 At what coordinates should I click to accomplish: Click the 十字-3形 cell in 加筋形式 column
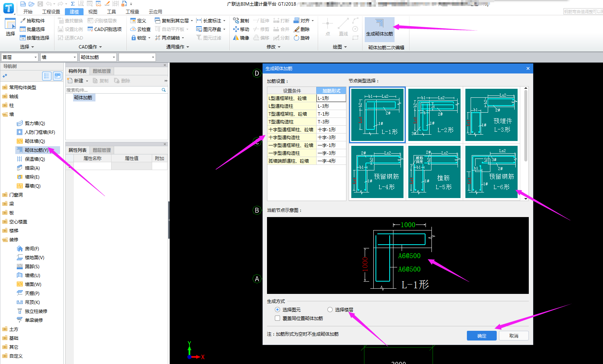point(331,138)
